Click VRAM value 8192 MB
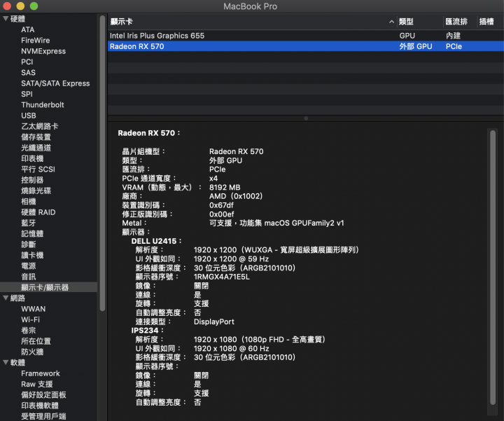Screen dimensions: 504x421 225,187
